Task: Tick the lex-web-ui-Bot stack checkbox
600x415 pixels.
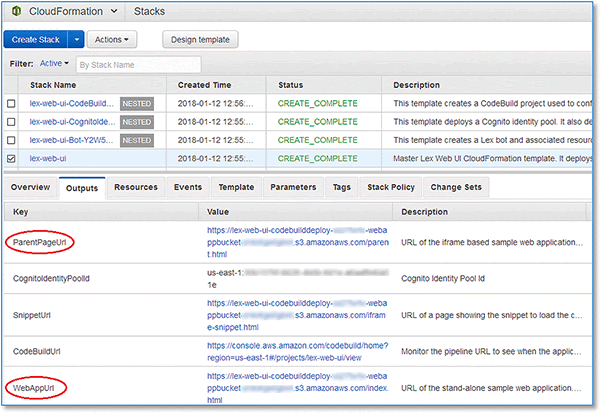Action: click(11, 140)
